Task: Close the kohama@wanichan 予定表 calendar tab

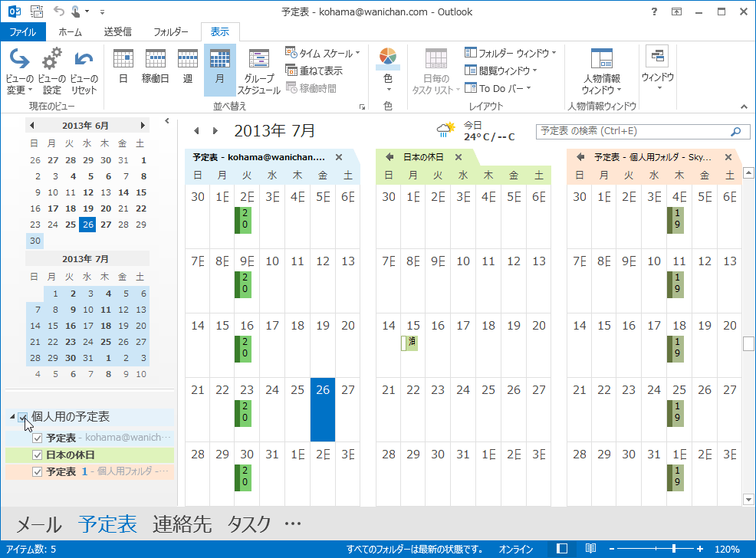Action: (x=339, y=157)
